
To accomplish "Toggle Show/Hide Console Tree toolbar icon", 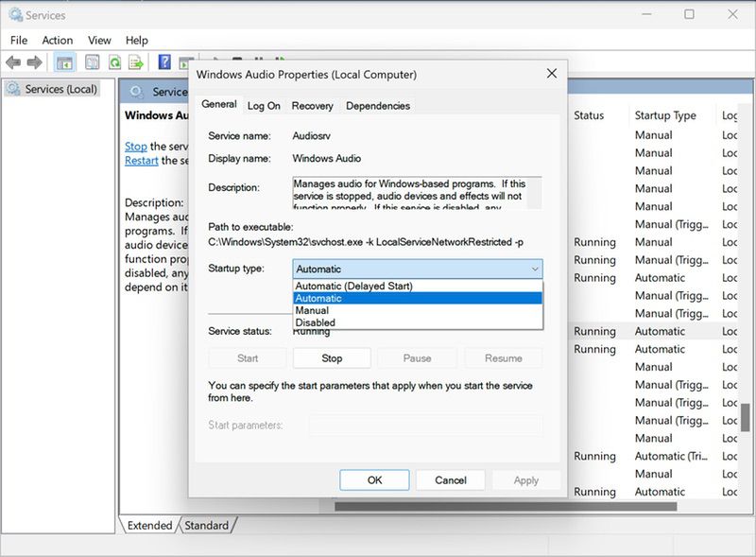I will pos(64,62).
